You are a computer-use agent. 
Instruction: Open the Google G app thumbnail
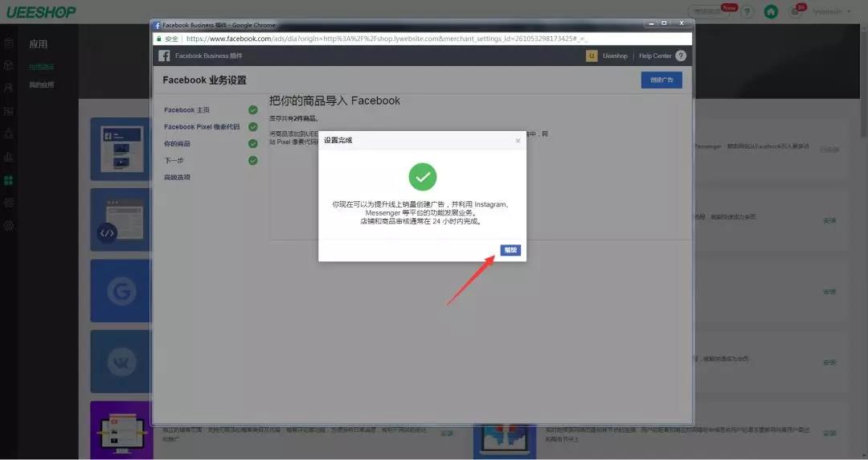[x=121, y=290]
